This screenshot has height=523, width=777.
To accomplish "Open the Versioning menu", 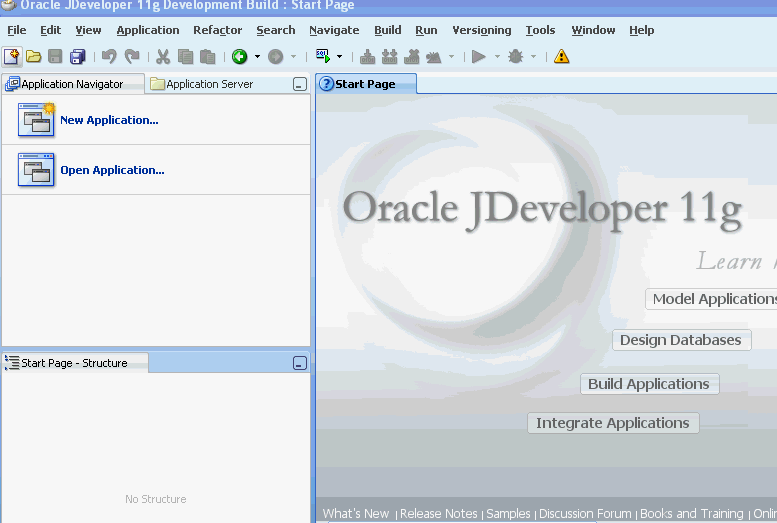I will 482,30.
